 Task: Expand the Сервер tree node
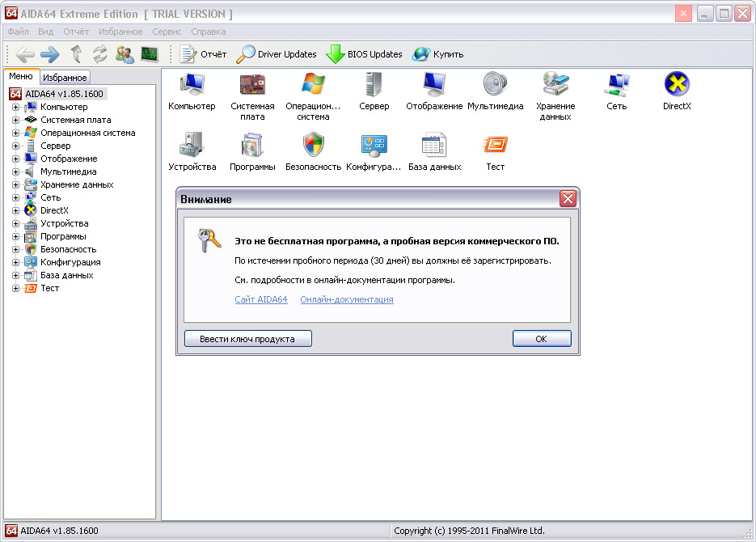tap(15, 146)
